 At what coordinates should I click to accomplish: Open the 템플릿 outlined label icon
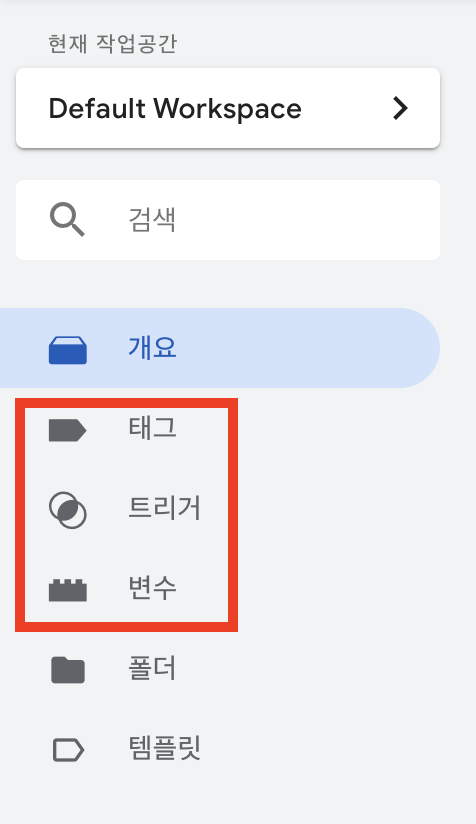68,750
